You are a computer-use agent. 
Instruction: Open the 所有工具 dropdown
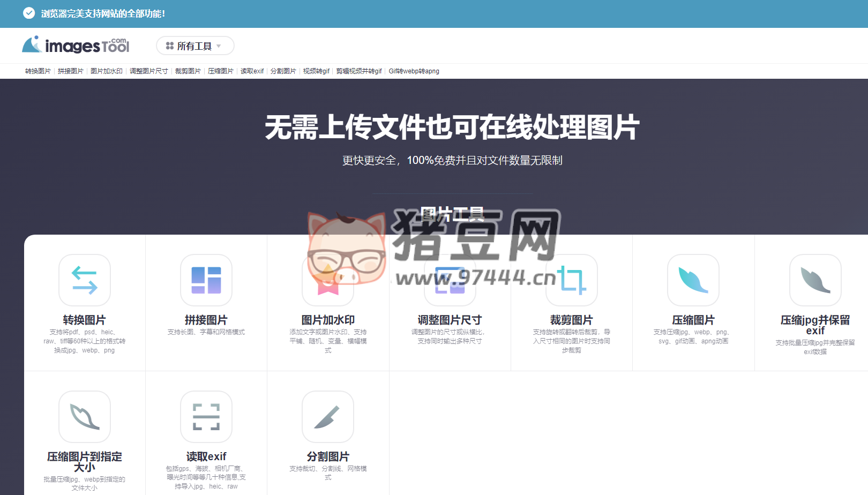click(x=194, y=46)
